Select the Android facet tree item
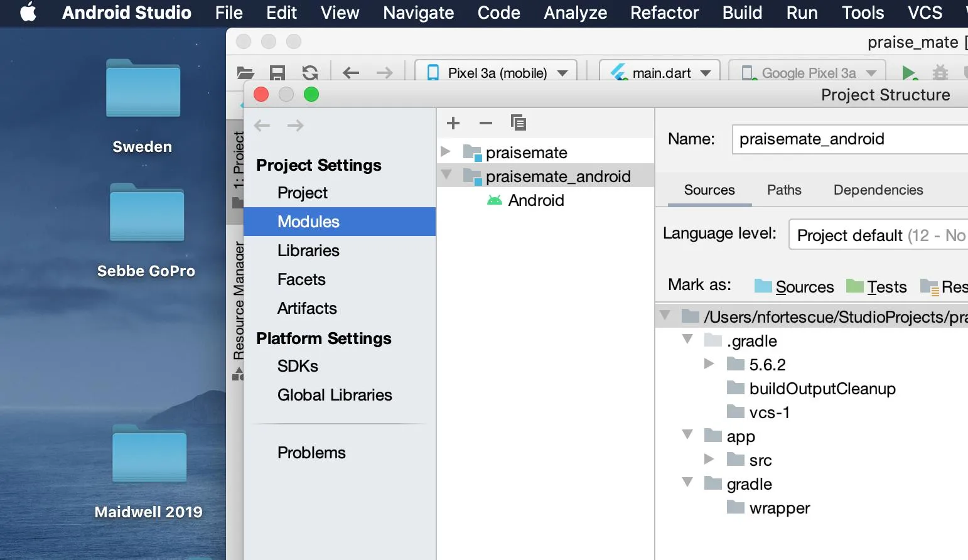968x560 pixels. pos(536,200)
